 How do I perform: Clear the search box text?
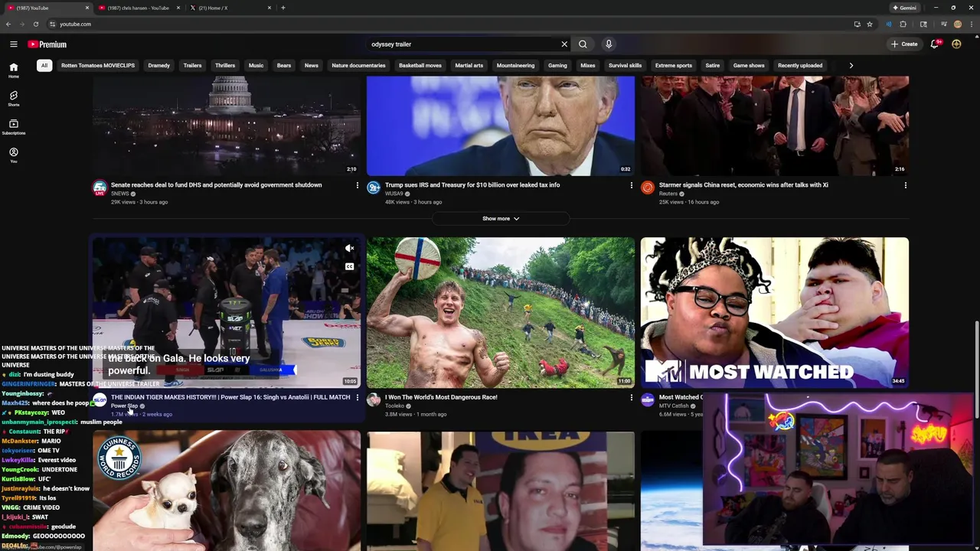click(564, 44)
